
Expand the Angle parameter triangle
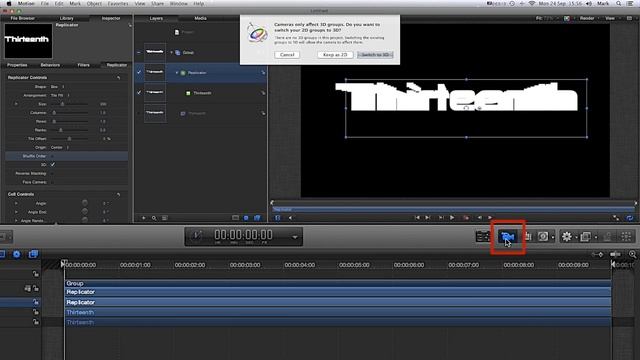point(16,203)
